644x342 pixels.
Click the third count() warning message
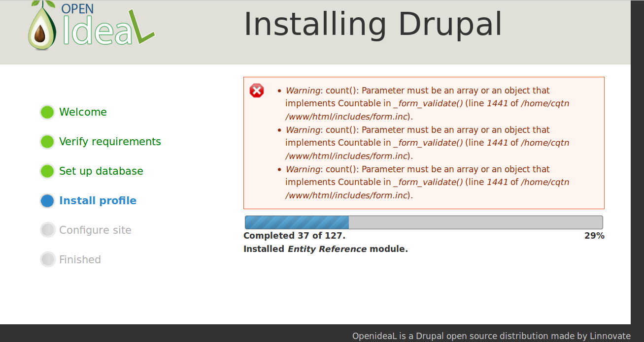click(427, 183)
